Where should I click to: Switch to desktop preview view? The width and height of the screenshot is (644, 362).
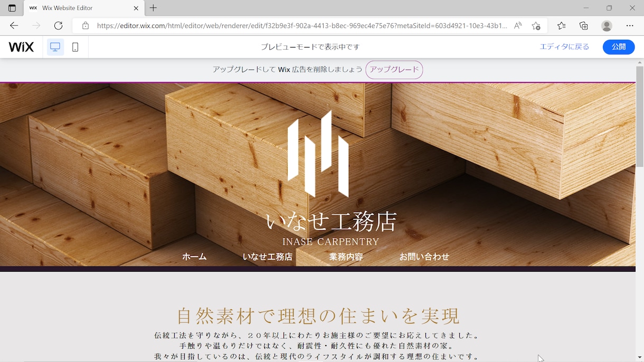pos(55,47)
